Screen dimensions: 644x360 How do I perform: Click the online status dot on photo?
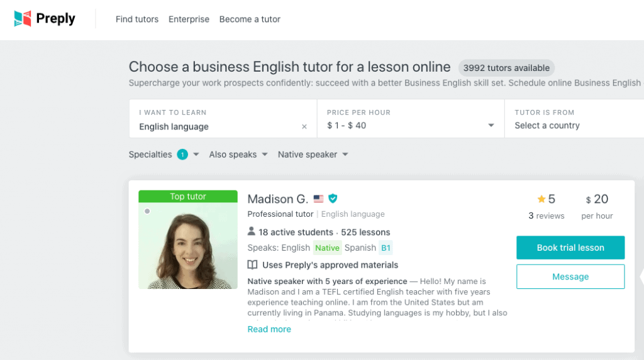pos(147,211)
